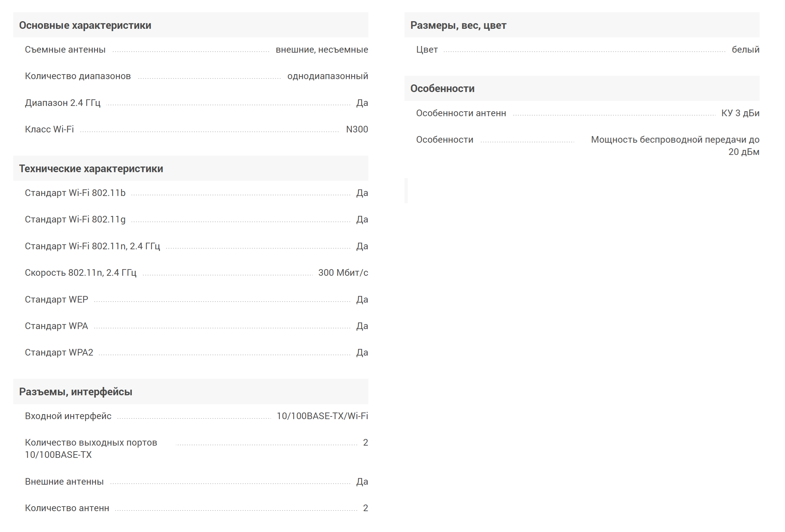Screen dimensions: 785x532
Task: Click the 'Стандарт WPA2' label
Action: click(59, 353)
